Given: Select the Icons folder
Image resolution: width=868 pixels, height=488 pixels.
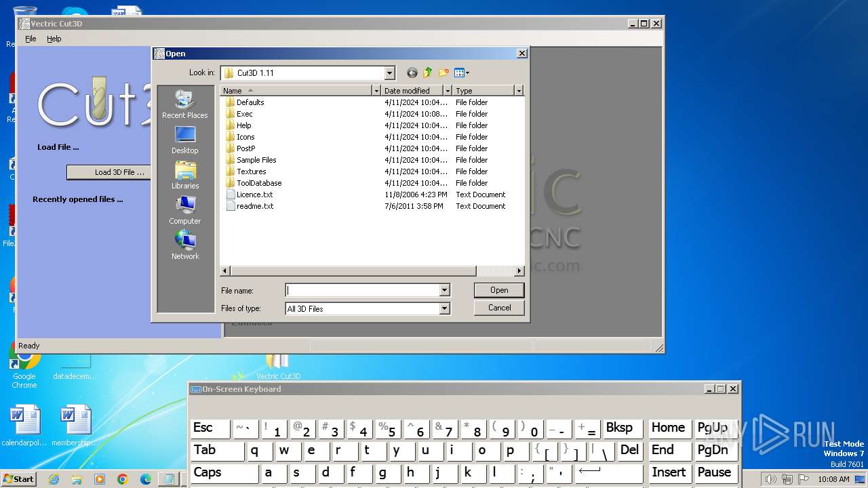Looking at the screenshot, I should tap(245, 137).
